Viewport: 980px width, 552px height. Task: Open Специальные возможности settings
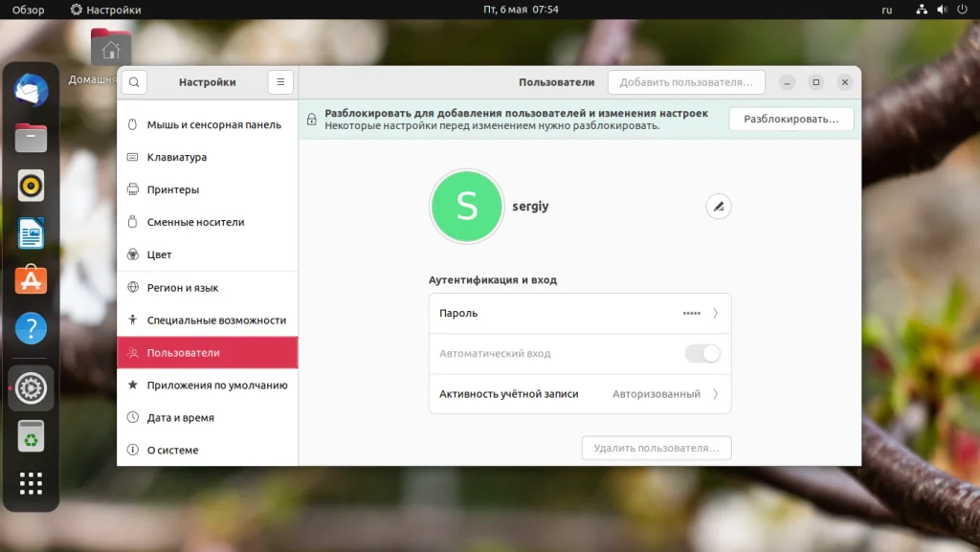click(215, 320)
